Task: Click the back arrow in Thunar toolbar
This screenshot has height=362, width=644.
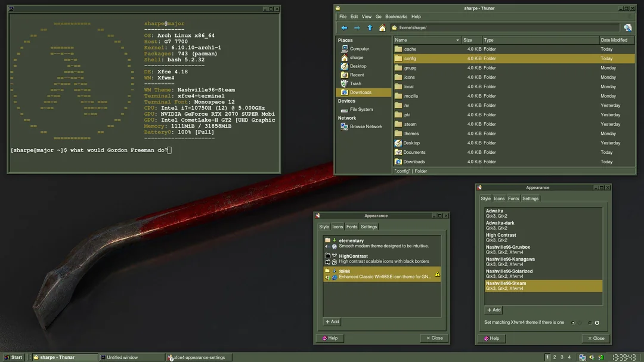Action: 344,28
